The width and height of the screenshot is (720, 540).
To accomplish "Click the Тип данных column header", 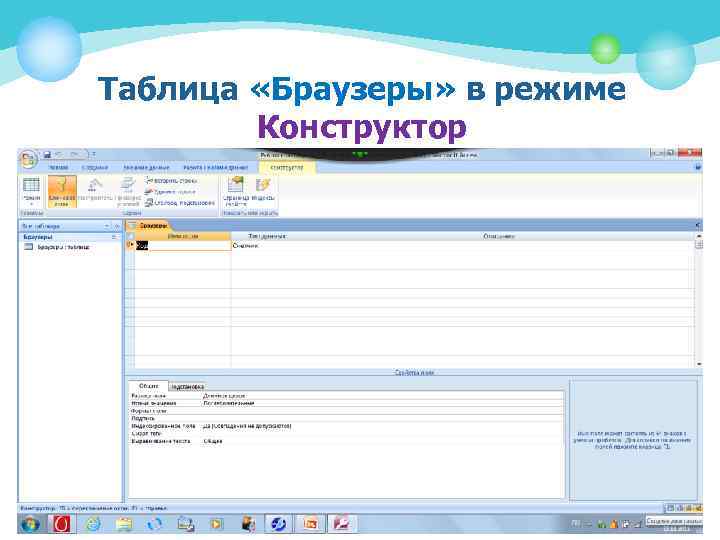I will coord(267,236).
